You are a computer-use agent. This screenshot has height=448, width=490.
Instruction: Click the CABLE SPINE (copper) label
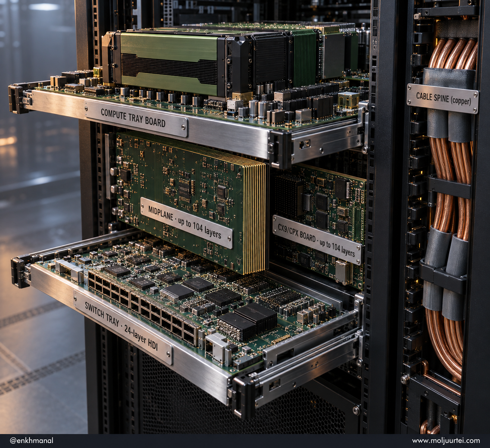coord(443,98)
